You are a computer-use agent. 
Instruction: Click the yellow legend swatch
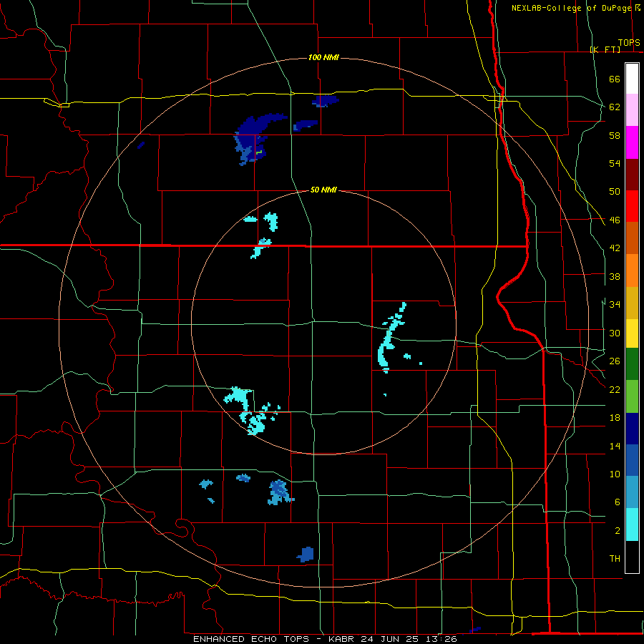632,333
